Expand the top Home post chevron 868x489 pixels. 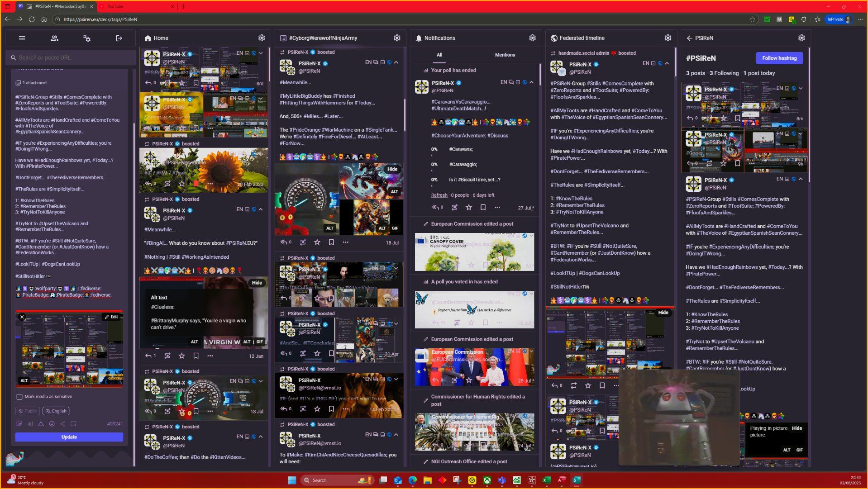point(261,53)
